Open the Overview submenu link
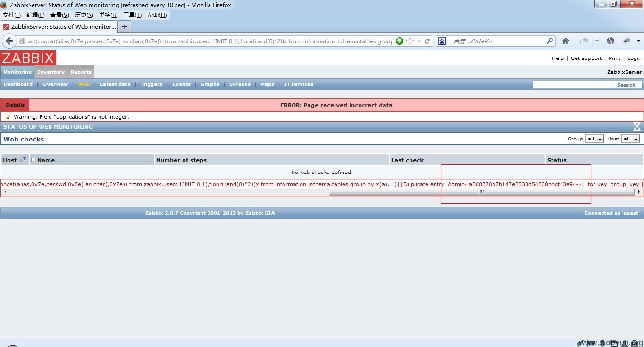The width and height of the screenshot is (644, 347). 55,84
